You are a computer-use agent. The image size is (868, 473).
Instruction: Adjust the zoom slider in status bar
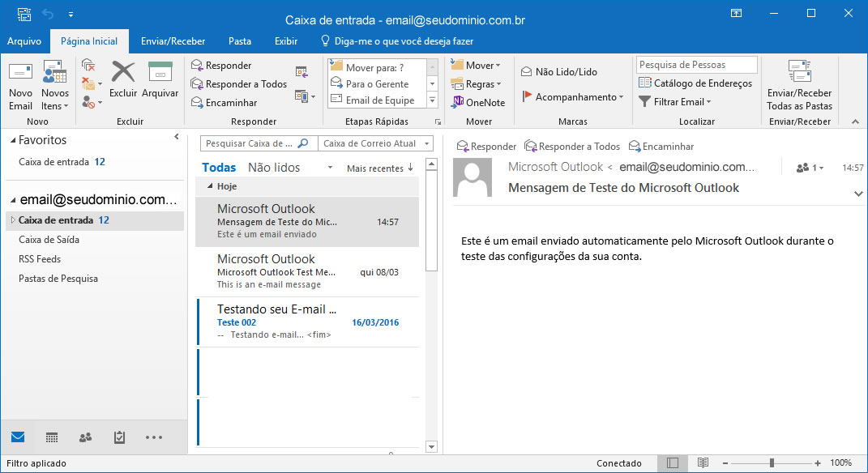[x=772, y=463]
